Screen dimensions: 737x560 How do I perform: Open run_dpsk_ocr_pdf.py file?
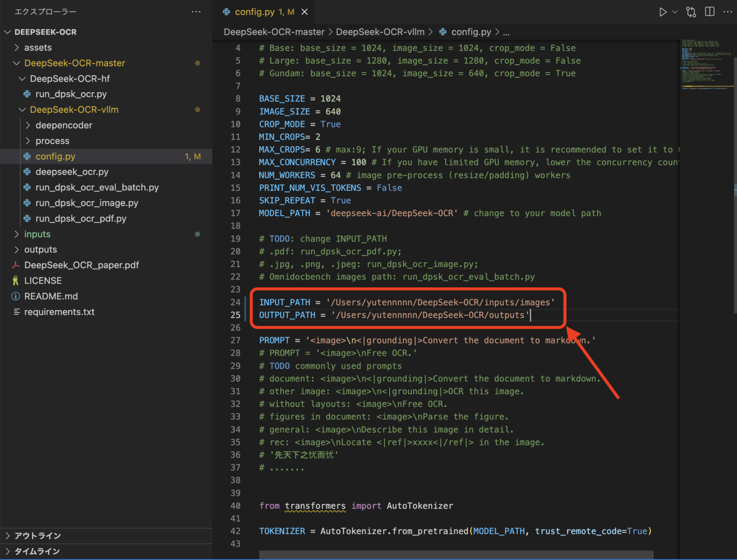81,219
